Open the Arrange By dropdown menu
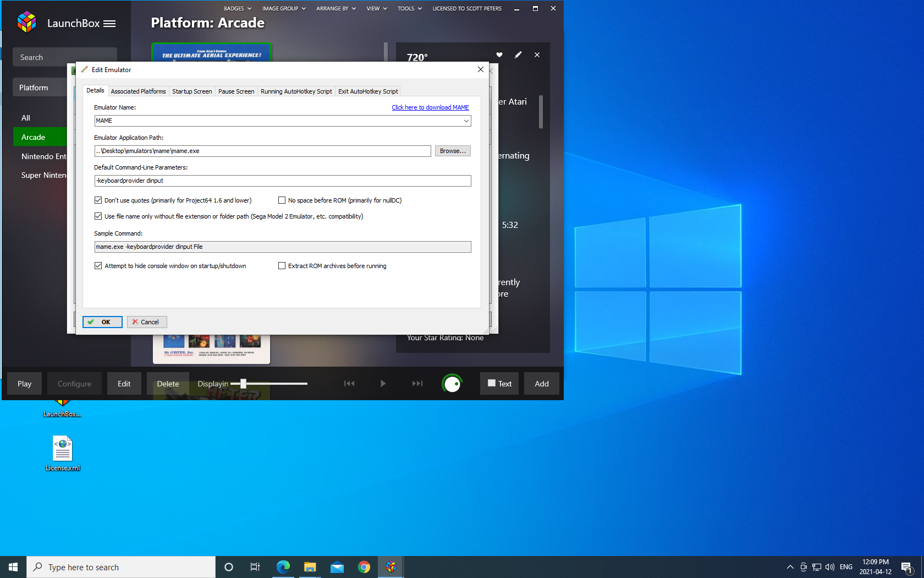The width and height of the screenshot is (924, 578). (336, 8)
